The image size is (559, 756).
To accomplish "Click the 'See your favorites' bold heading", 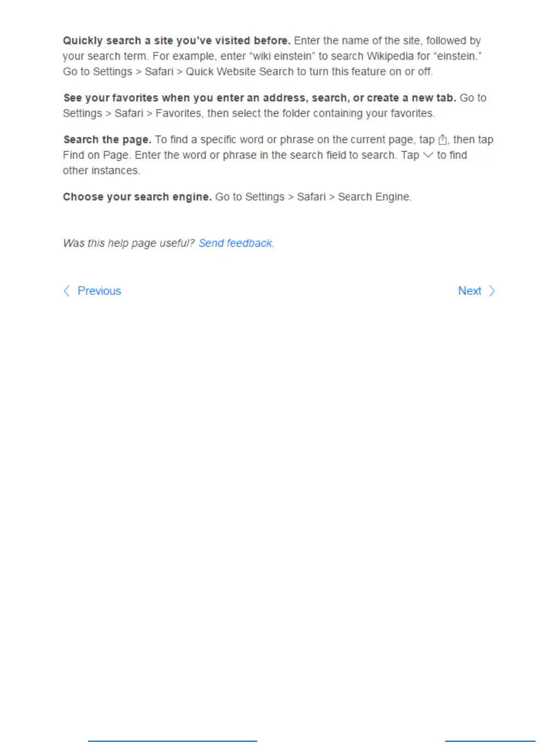I will click(x=260, y=98).
